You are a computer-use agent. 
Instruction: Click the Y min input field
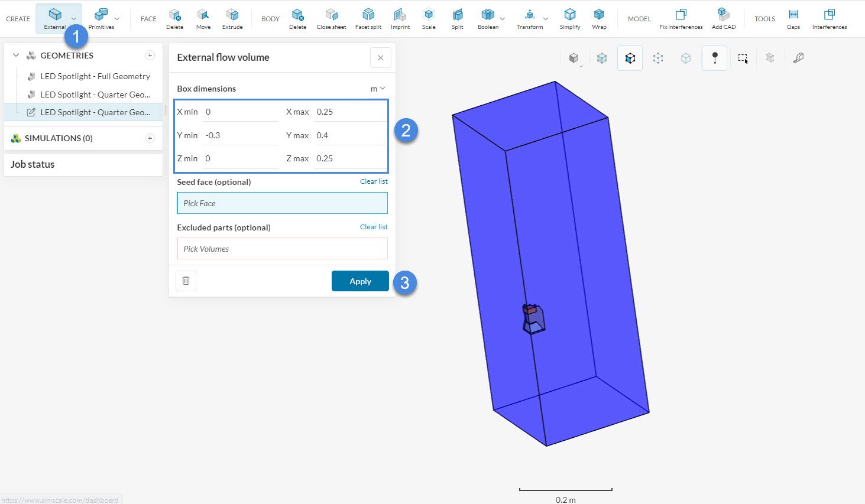240,135
